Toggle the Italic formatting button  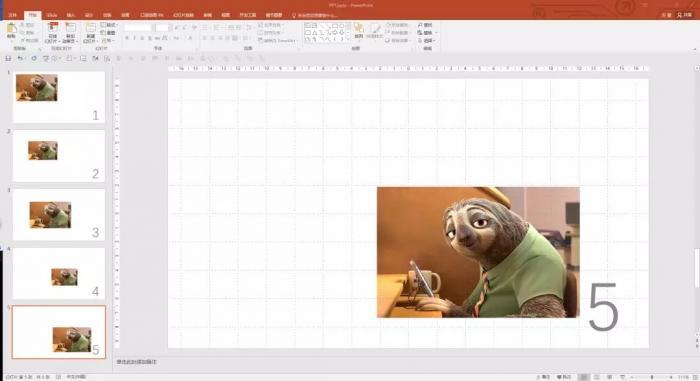tap(135, 38)
